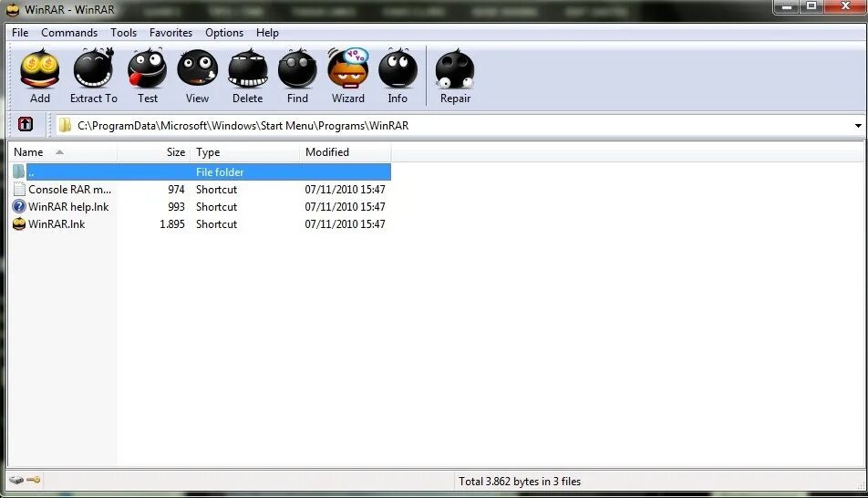Viewport: 868px width, 498px height.
Task: Select the "File folder" type cell
Action: pos(220,172)
